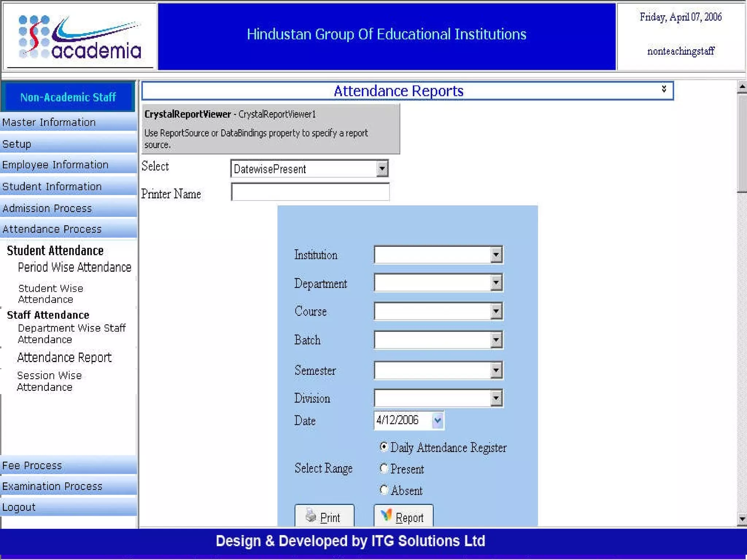Expand the Department dropdown

[x=496, y=283]
